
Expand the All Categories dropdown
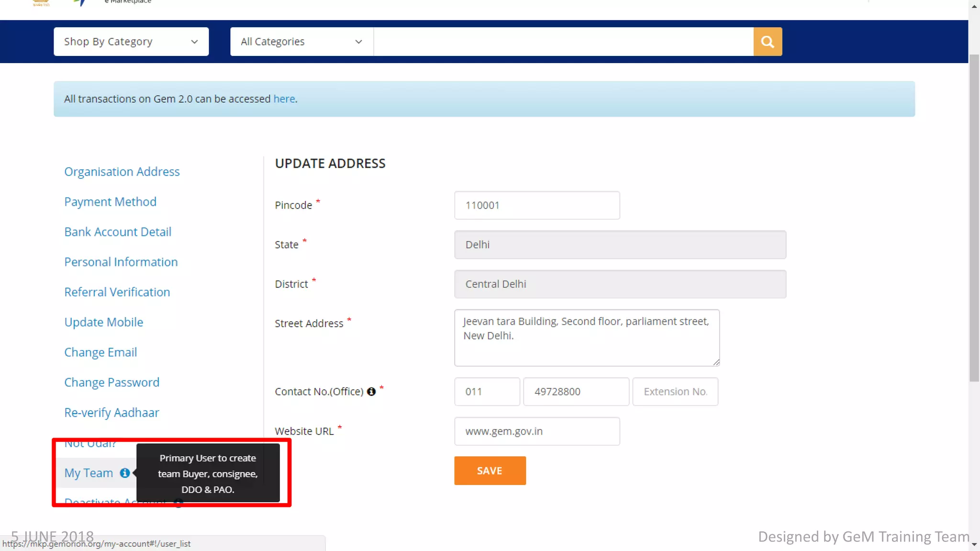[x=301, y=42]
